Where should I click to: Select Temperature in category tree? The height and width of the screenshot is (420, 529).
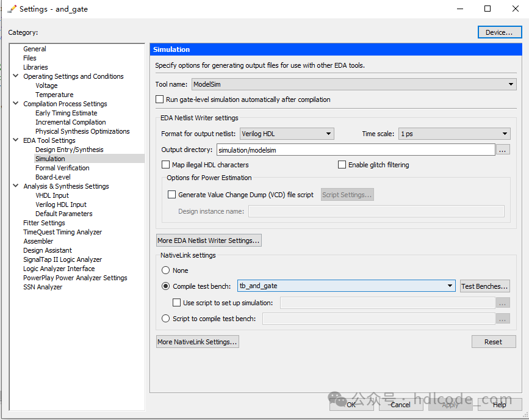click(54, 95)
